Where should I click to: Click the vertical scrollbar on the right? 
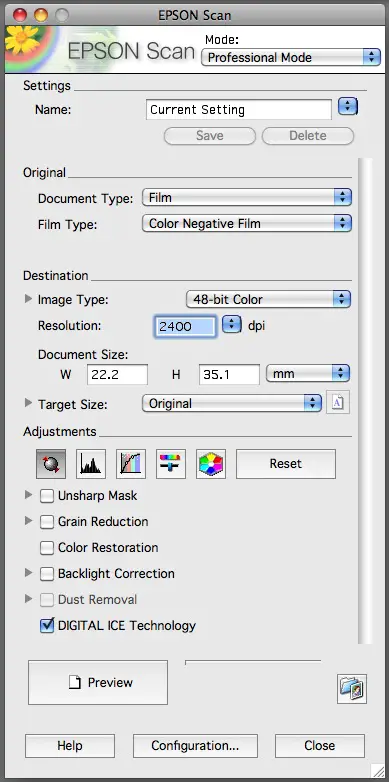point(365,401)
